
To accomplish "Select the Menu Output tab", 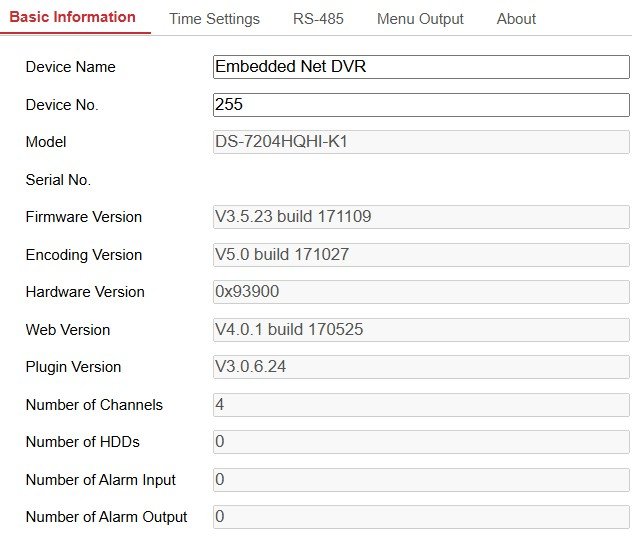I will pos(420,19).
